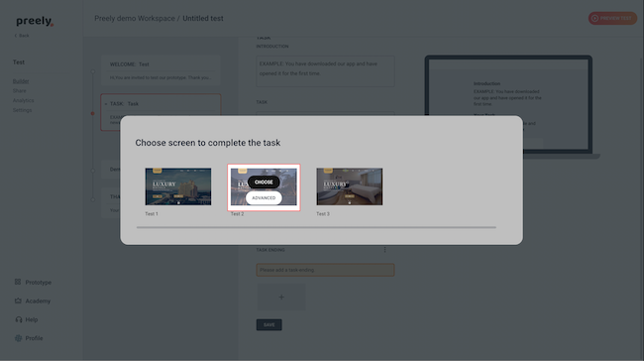Click the Help label in the sidebar
The height and width of the screenshot is (361, 644).
pyautogui.click(x=32, y=319)
